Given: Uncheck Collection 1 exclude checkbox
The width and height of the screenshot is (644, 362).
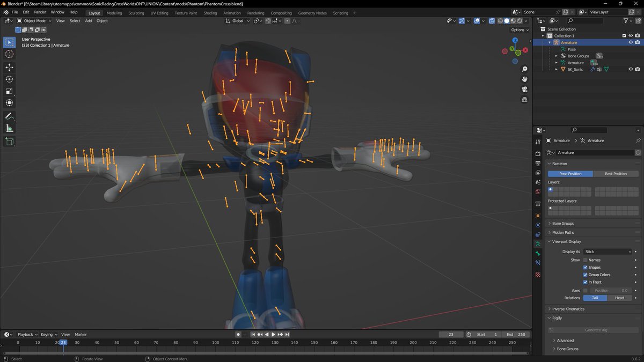Looking at the screenshot, I should pos(624,36).
